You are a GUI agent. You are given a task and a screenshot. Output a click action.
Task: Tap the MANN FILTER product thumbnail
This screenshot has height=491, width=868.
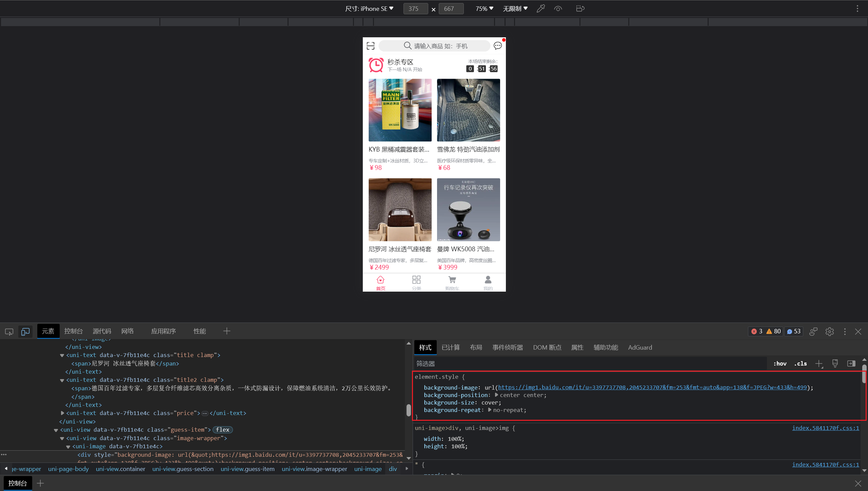(400, 110)
